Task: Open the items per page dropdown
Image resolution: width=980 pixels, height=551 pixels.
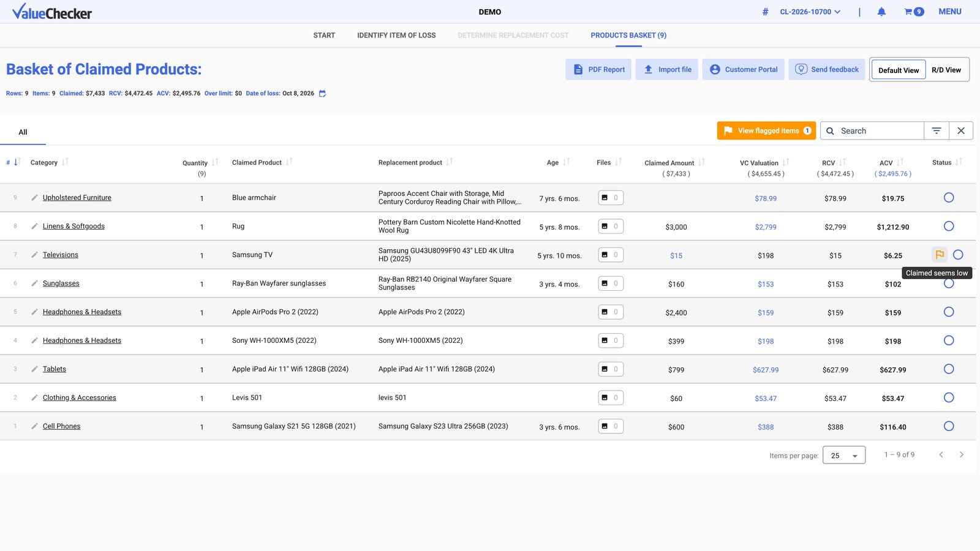Action: tap(844, 455)
